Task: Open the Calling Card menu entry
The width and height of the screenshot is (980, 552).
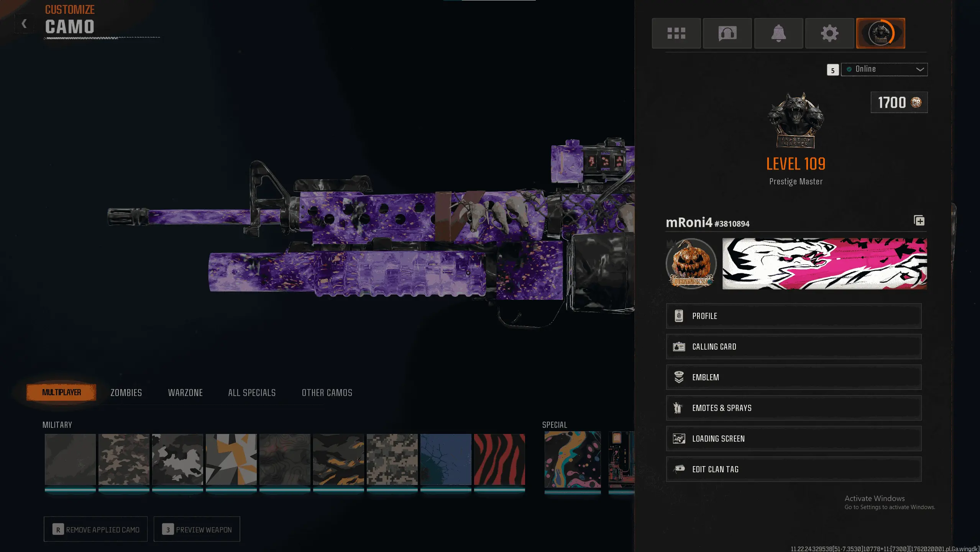Action: [x=793, y=347]
